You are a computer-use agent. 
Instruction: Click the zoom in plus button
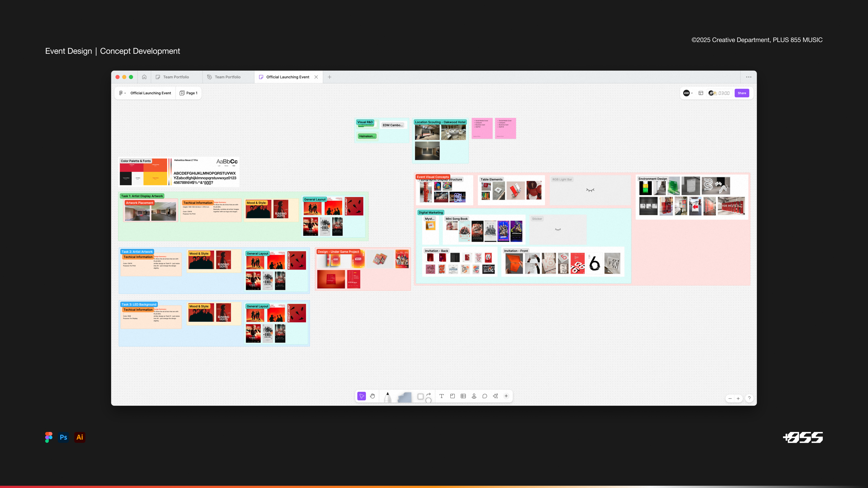[738, 398]
